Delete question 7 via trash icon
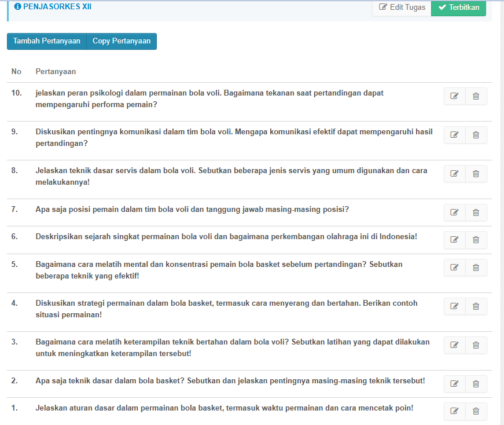The height and width of the screenshot is (425, 504). point(476,212)
